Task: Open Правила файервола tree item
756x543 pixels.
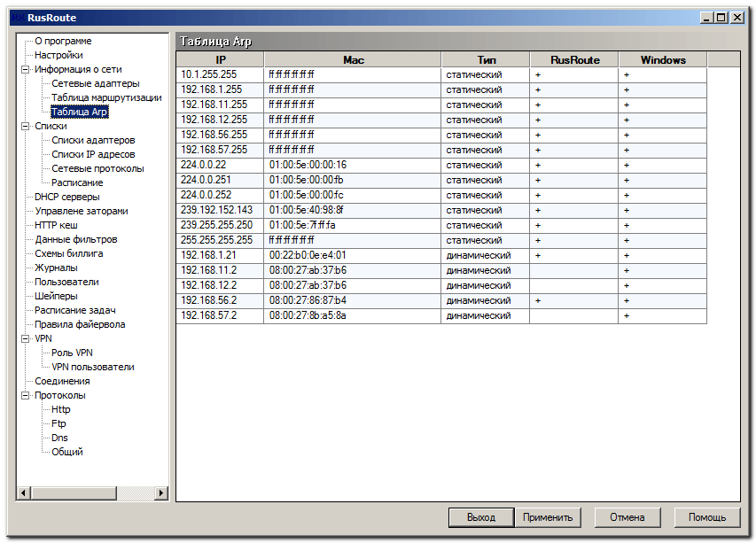Action: pos(80,325)
